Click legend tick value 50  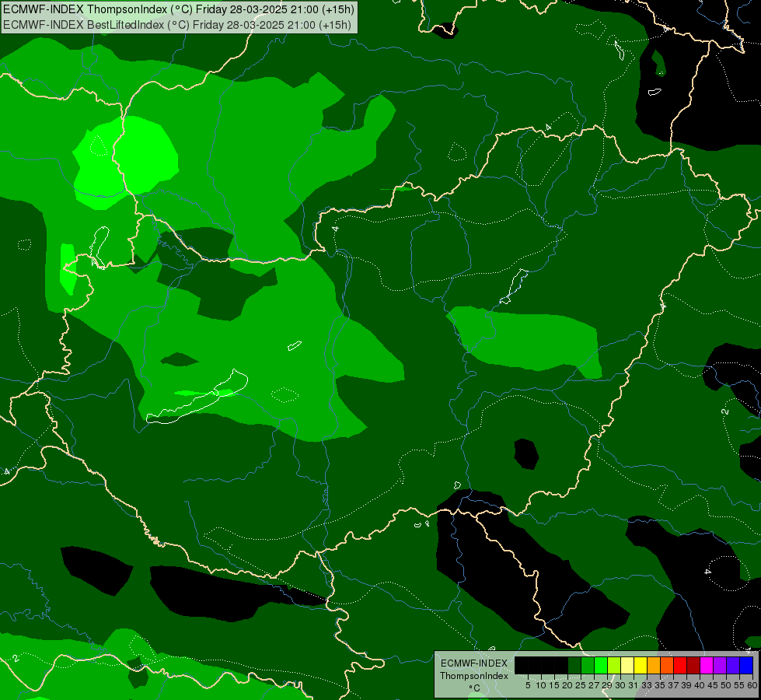[x=725, y=685]
